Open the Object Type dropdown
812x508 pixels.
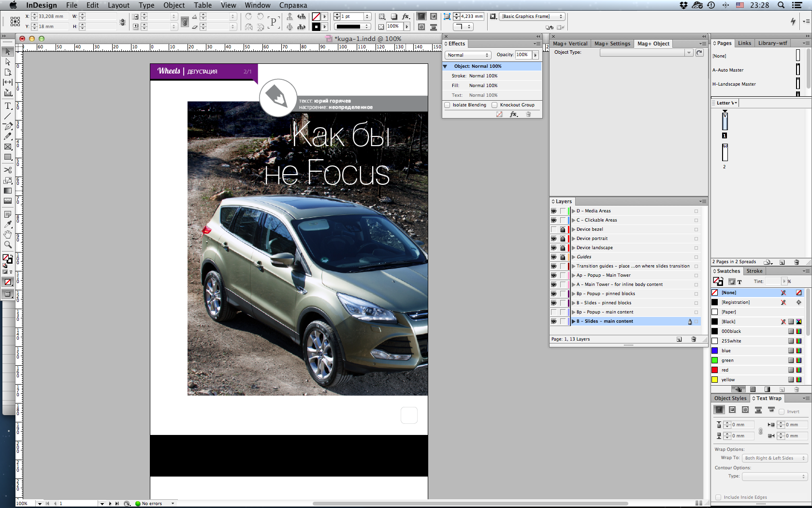(x=647, y=53)
